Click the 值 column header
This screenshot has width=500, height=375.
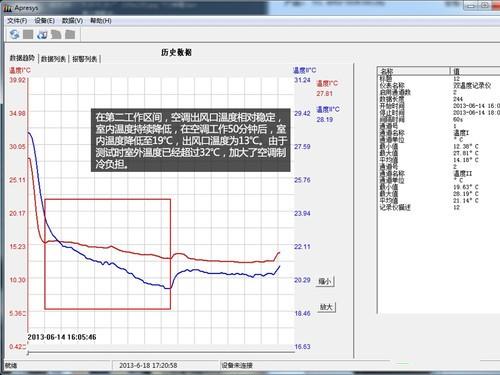(x=475, y=71)
